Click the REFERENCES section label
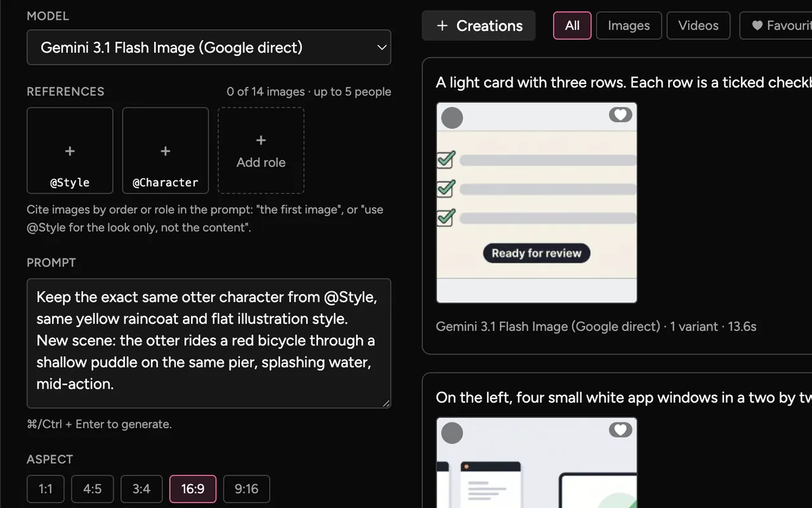This screenshot has width=812, height=508. (x=65, y=91)
